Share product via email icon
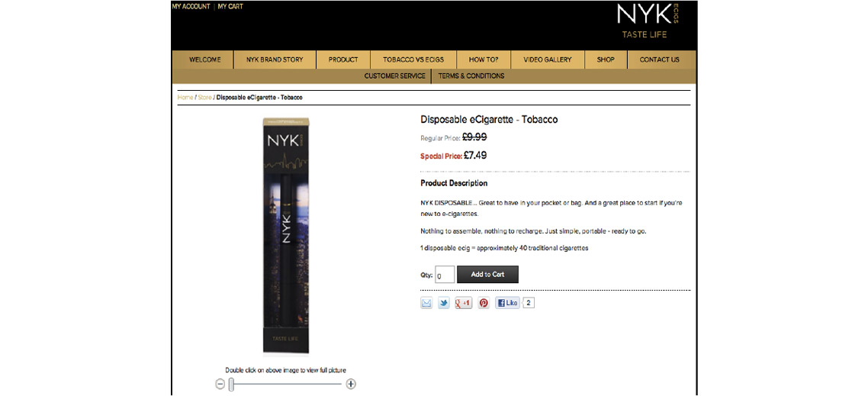Screen dimensions: 868x396 (x=426, y=303)
